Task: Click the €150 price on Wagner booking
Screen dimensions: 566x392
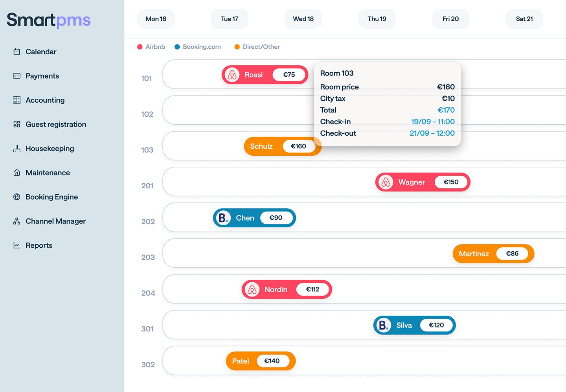Action: [451, 182]
